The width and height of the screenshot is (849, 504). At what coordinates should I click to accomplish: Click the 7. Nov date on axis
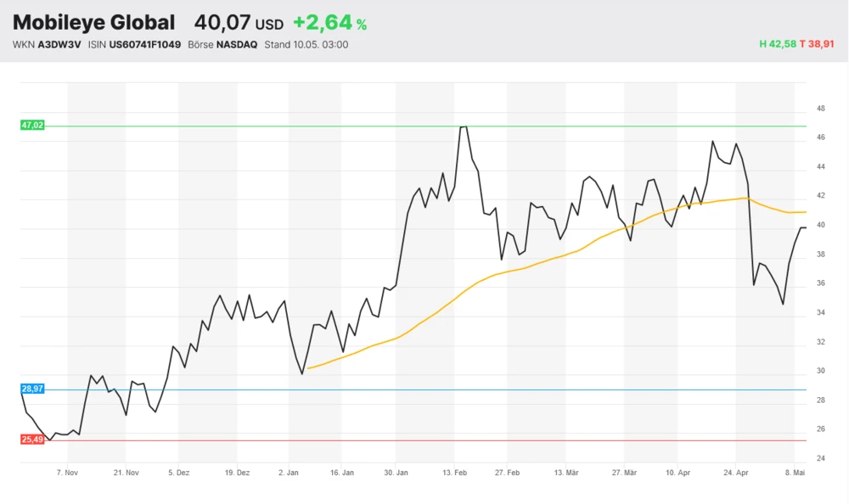(x=66, y=473)
